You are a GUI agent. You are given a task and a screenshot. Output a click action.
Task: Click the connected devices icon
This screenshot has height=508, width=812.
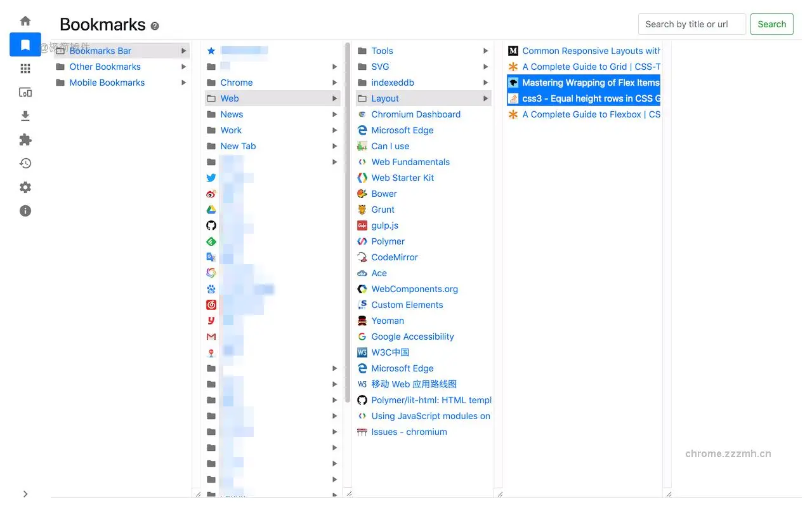click(x=25, y=91)
